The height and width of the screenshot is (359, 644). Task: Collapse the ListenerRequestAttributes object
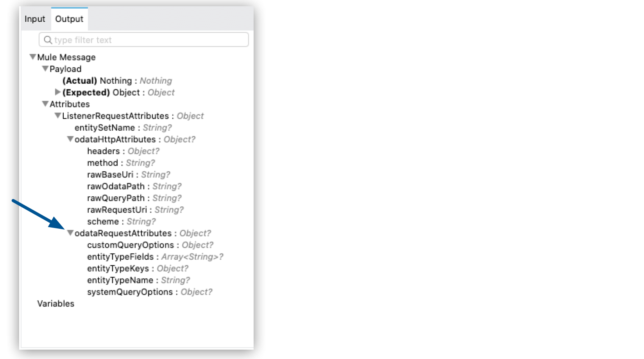pyautogui.click(x=57, y=116)
